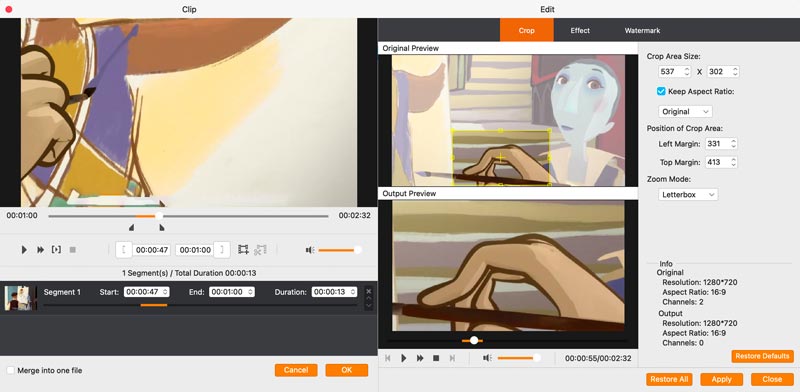This screenshot has width=800, height=392.
Task: Click Restore Defaults button
Action: pyautogui.click(x=762, y=356)
